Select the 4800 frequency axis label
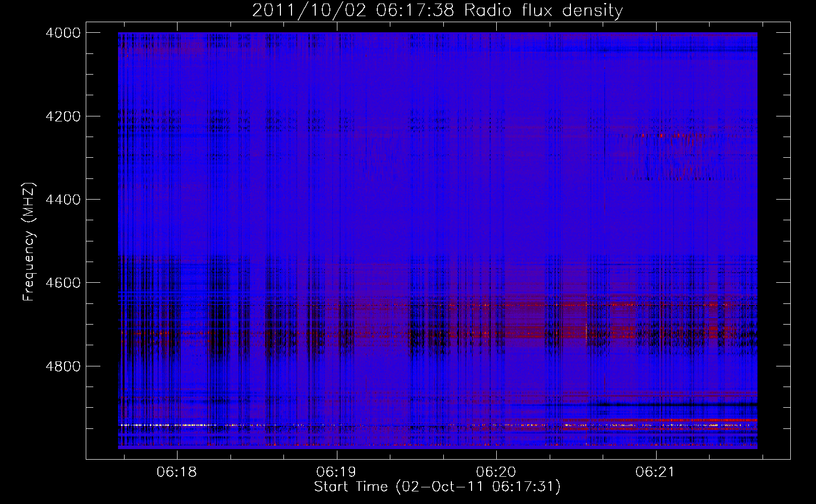This screenshot has width=816, height=504. [63, 366]
